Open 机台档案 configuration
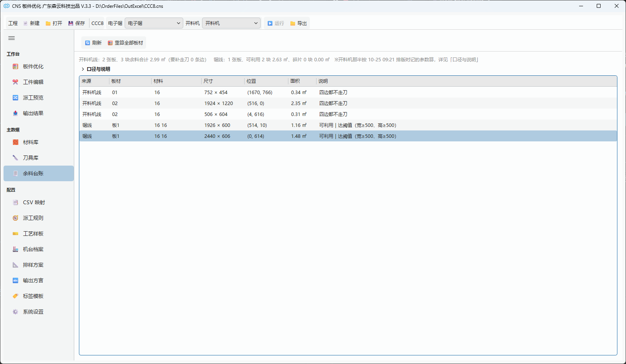 (39, 249)
